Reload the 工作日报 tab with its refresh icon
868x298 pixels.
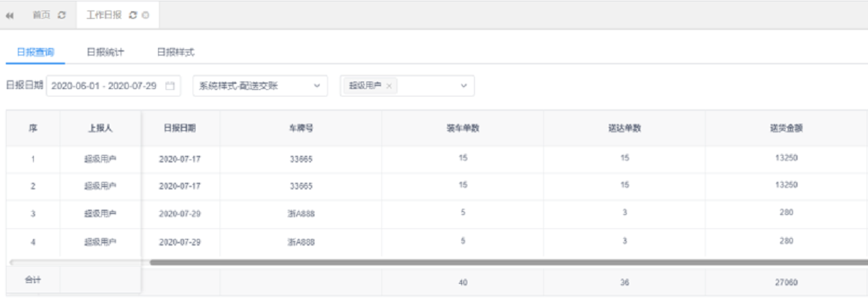coord(133,16)
